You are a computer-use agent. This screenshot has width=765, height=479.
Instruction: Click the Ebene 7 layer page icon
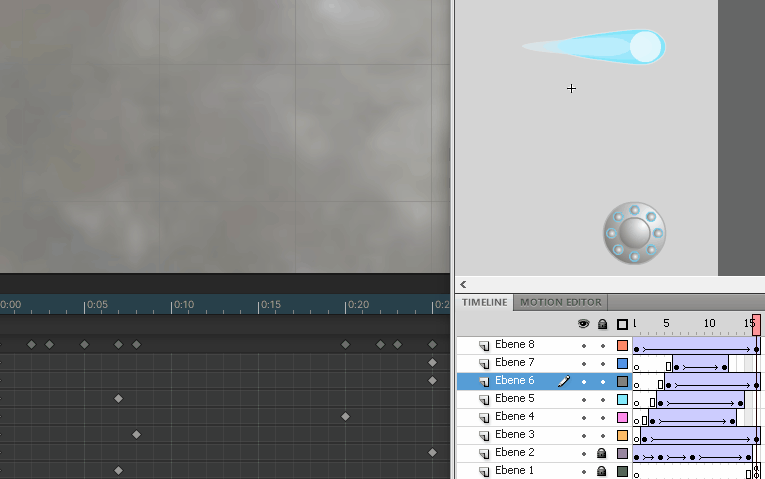(x=484, y=364)
